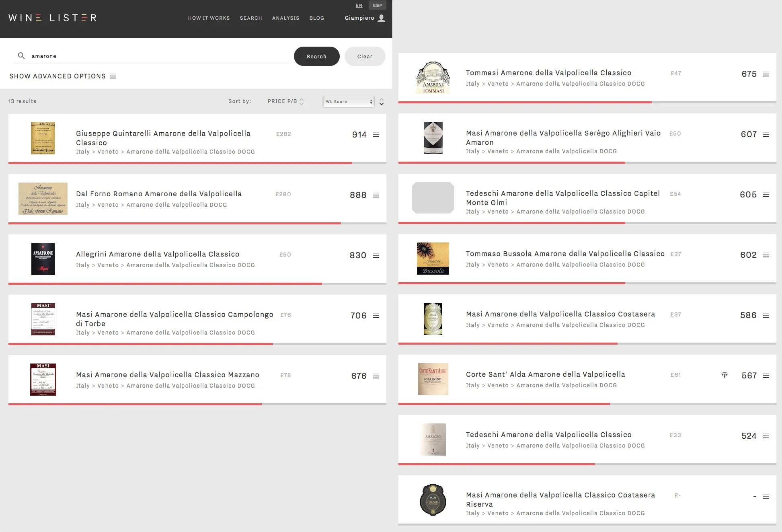Click the Dal Forno Romano label thumbnail

tap(43, 199)
